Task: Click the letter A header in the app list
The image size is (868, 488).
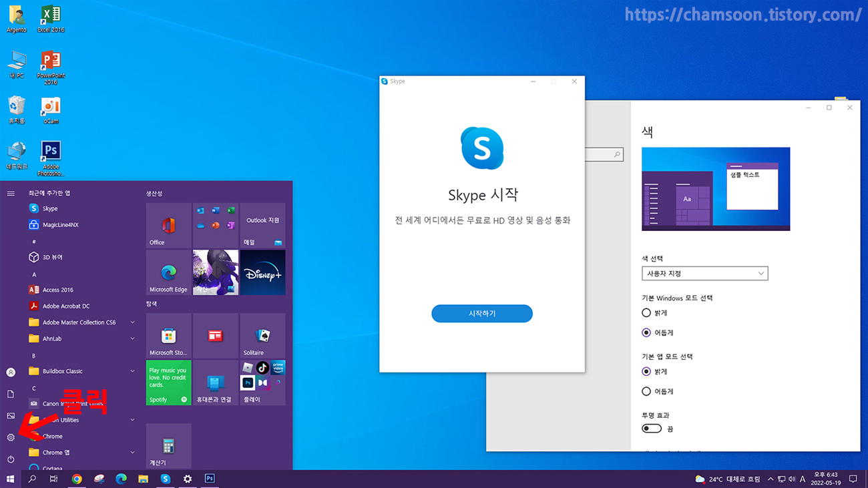Action: (34, 274)
